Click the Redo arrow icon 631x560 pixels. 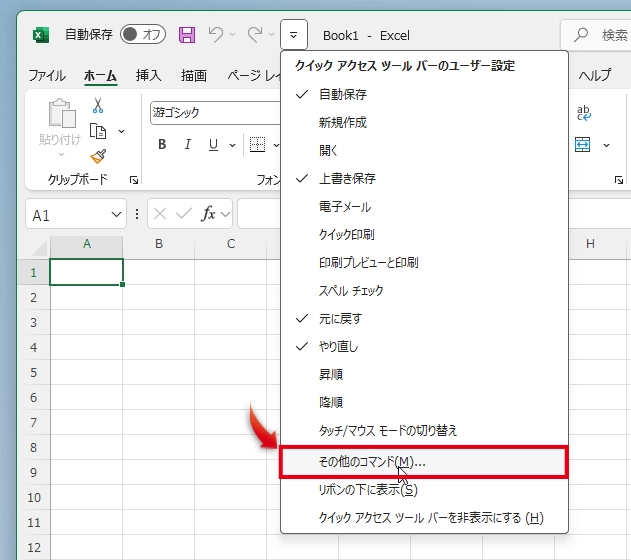(255, 35)
